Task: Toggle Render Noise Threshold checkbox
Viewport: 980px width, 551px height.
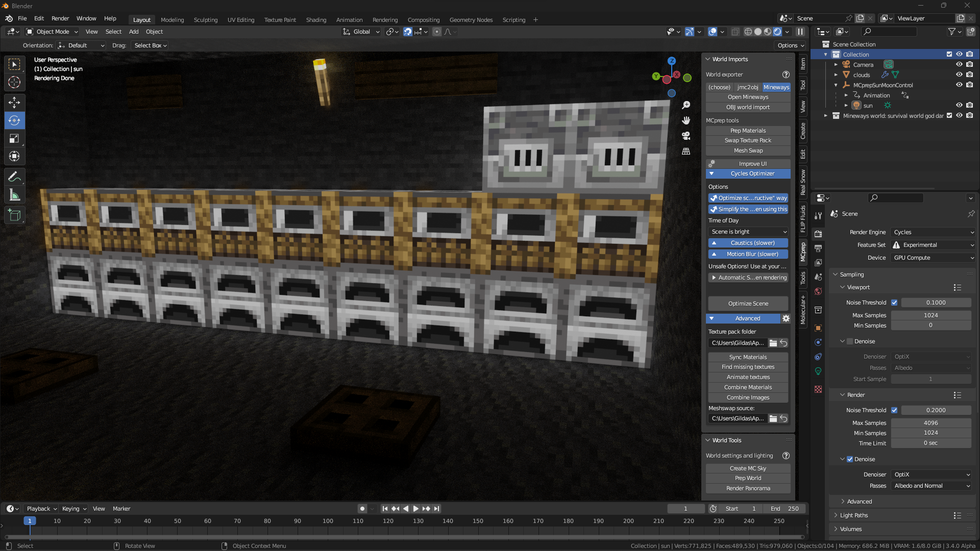Action: tap(894, 410)
